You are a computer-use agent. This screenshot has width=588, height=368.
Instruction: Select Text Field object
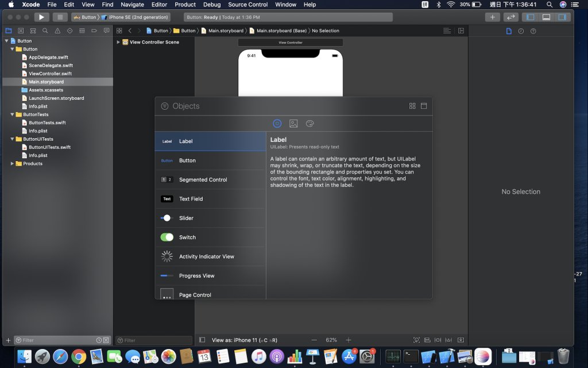[210, 198]
